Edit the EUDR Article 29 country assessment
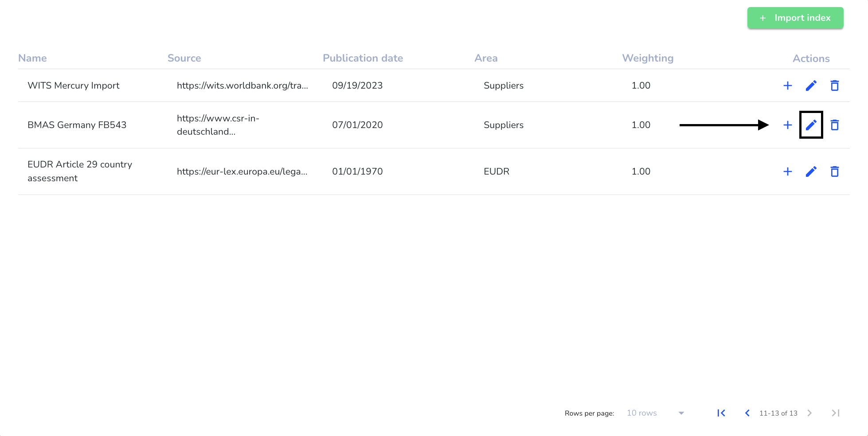868x436 pixels. [811, 171]
